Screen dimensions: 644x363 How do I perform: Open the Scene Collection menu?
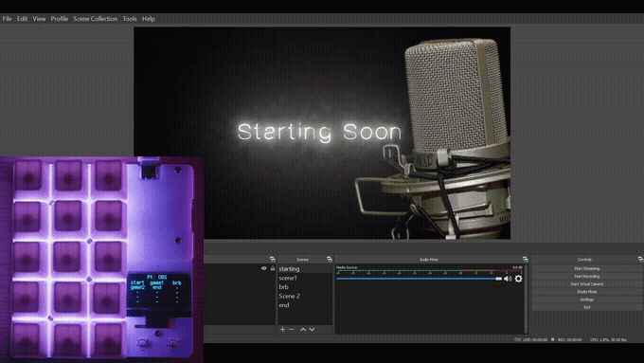point(96,19)
